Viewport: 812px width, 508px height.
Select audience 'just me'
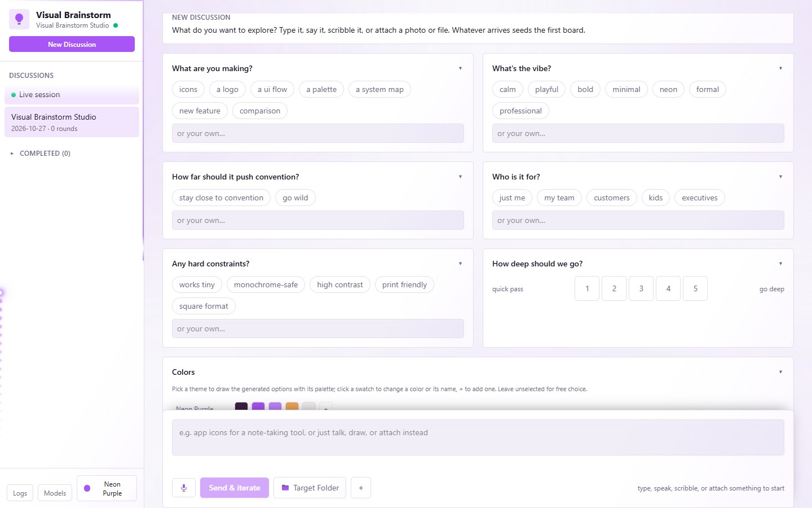coord(512,198)
